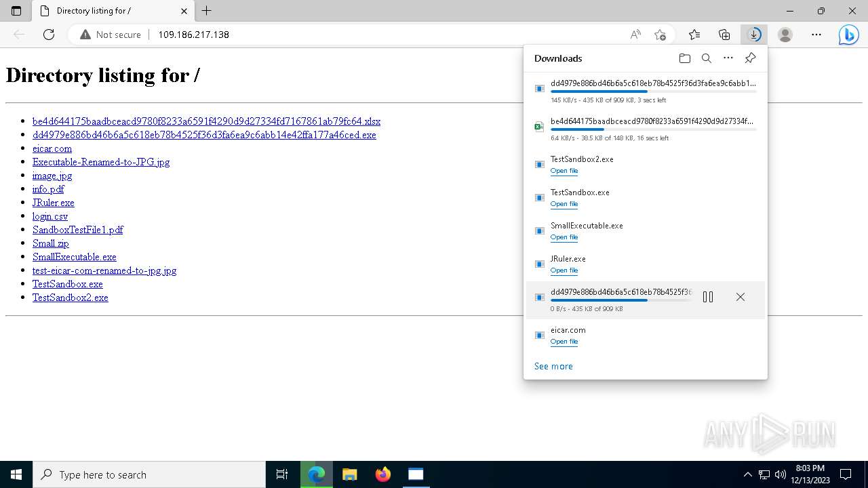Click SmallExecutable.exe in directory listing
This screenshot has height=488, width=868.
pos(75,257)
